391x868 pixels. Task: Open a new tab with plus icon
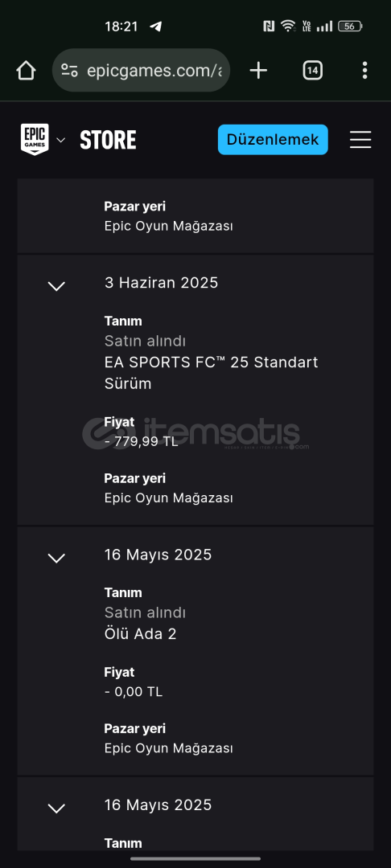(258, 70)
